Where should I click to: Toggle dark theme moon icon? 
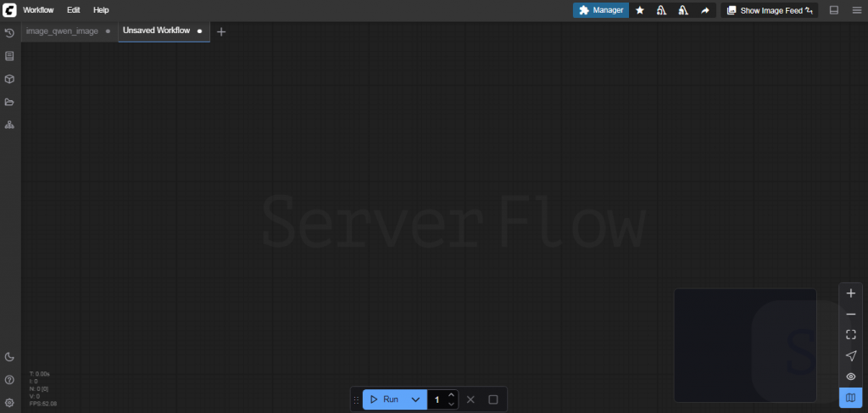point(8,357)
